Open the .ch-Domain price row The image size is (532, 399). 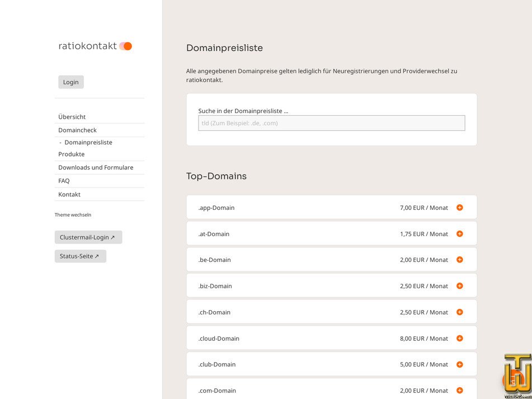(x=332, y=312)
